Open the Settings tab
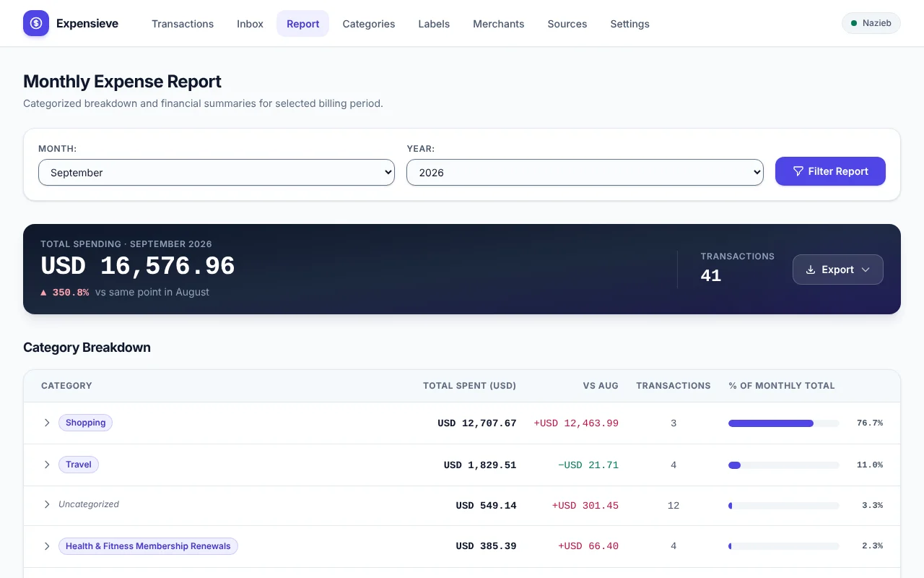Viewport: 924px width, 578px height. (x=630, y=24)
